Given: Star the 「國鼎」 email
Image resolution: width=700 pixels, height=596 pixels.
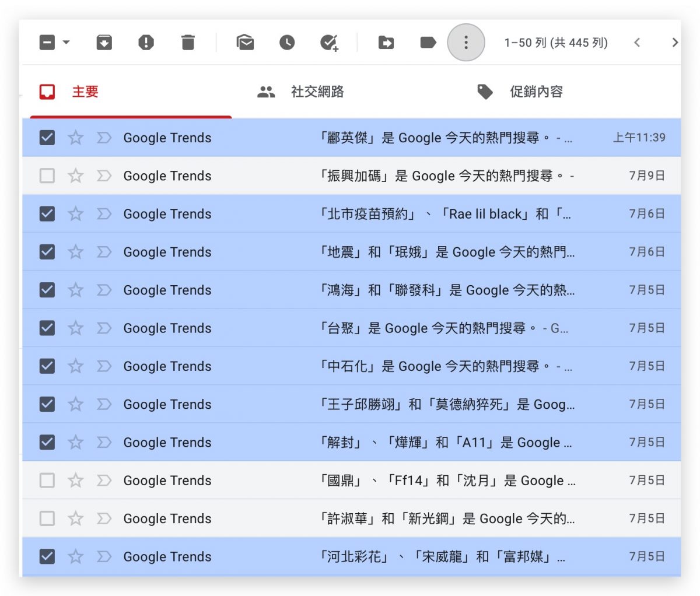Looking at the screenshot, I should [x=76, y=481].
